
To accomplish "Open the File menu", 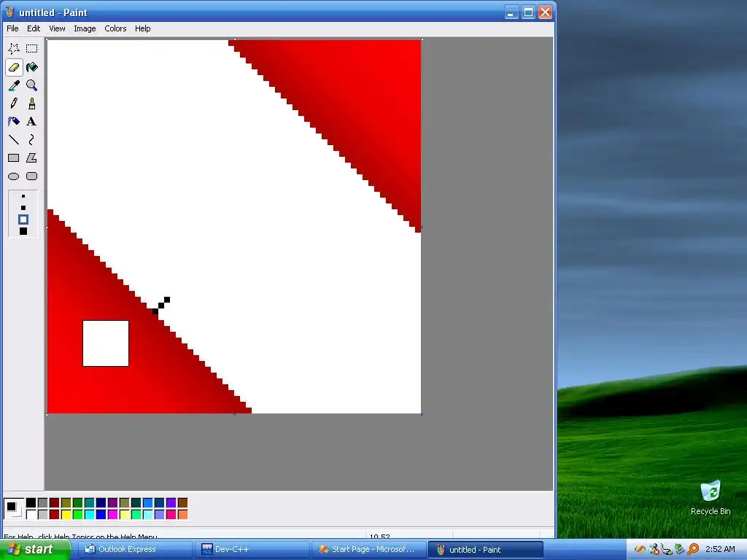I will click(12, 28).
